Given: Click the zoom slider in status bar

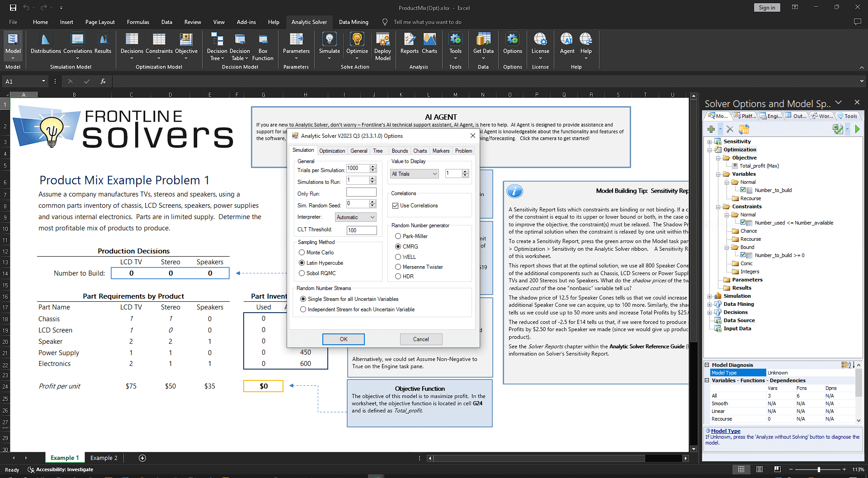Looking at the screenshot, I should click(818, 469).
